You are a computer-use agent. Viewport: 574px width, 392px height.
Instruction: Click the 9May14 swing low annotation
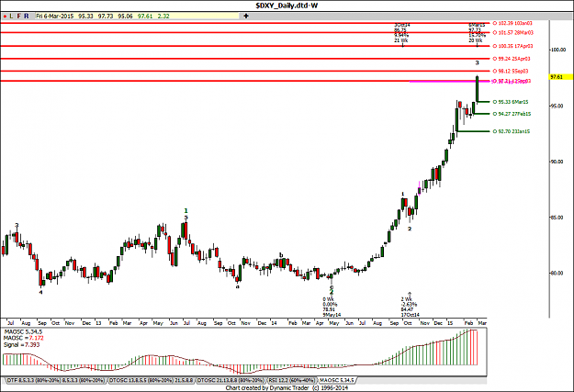[x=332, y=307]
